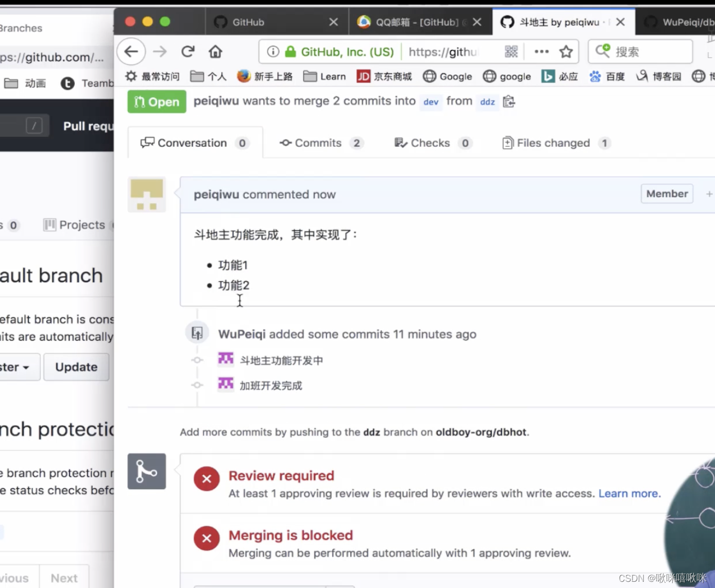Open the Learn bookmark folder

(x=325, y=76)
